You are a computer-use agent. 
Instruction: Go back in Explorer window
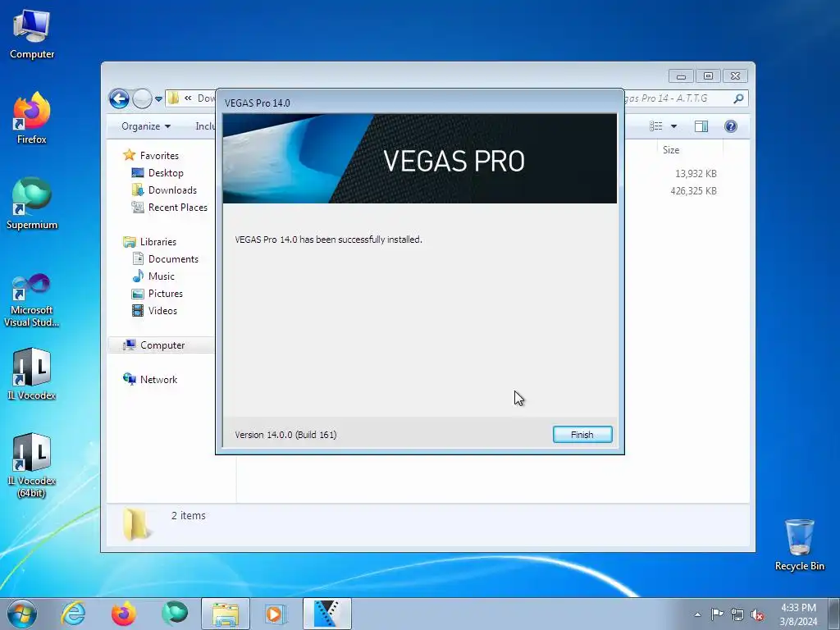[119, 98]
